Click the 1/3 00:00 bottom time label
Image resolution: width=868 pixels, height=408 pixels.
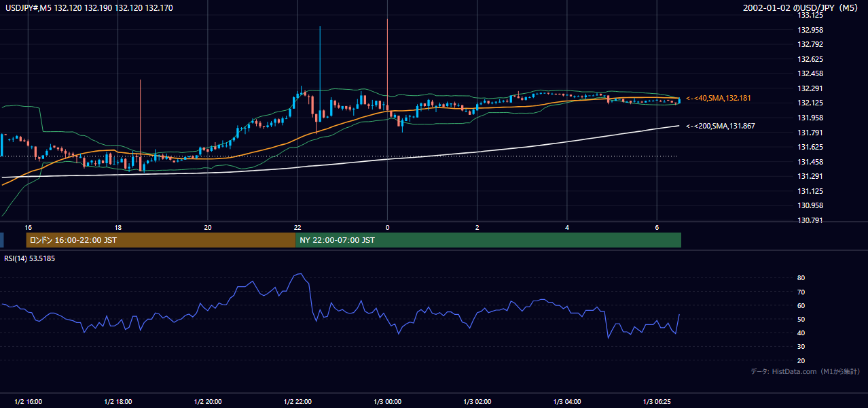387,401
